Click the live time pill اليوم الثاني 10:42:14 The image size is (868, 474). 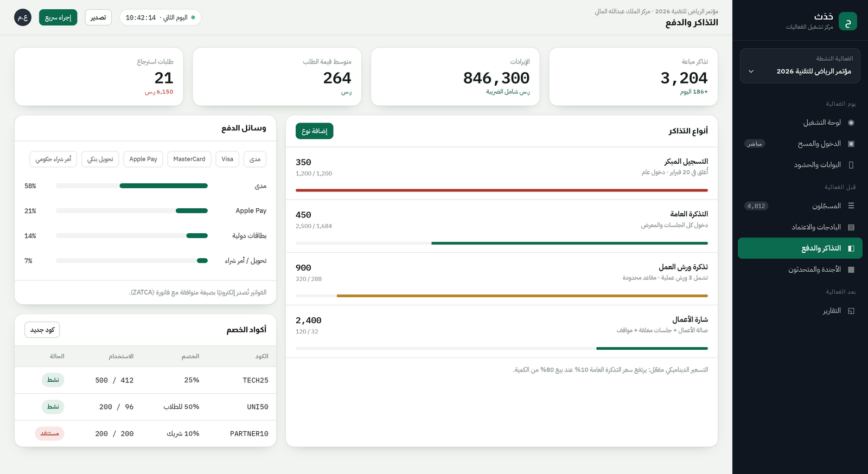pyautogui.click(x=160, y=17)
